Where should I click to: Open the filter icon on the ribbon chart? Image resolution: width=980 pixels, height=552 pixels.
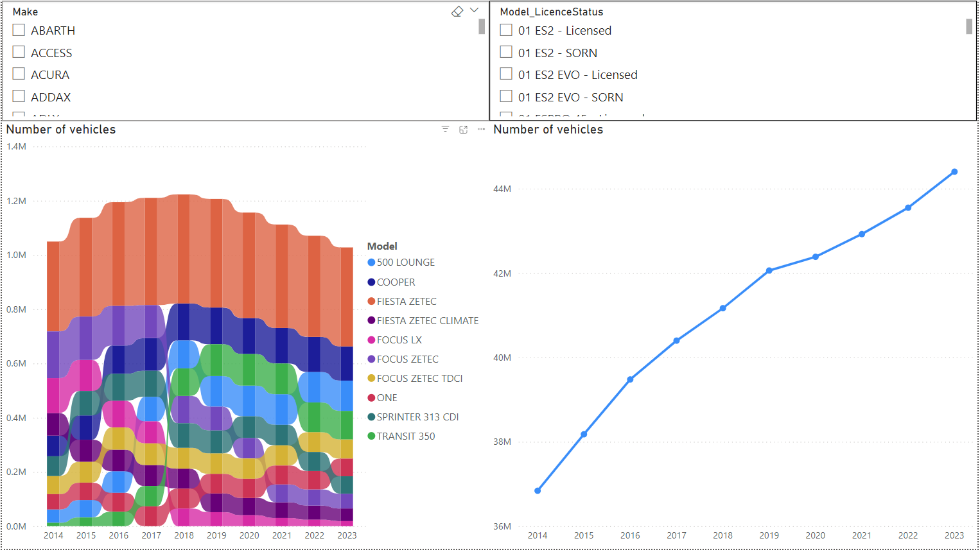[445, 129]
